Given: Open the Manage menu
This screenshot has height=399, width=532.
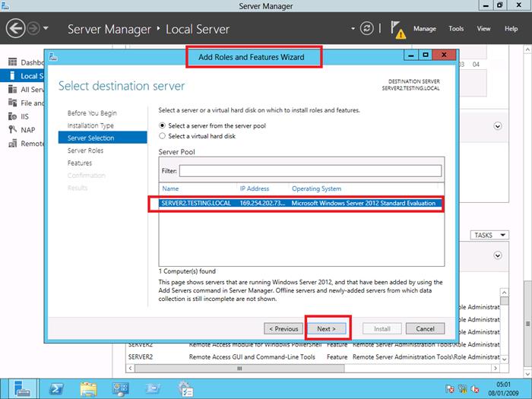Looking at the screenshot, I should coord(424,29).
